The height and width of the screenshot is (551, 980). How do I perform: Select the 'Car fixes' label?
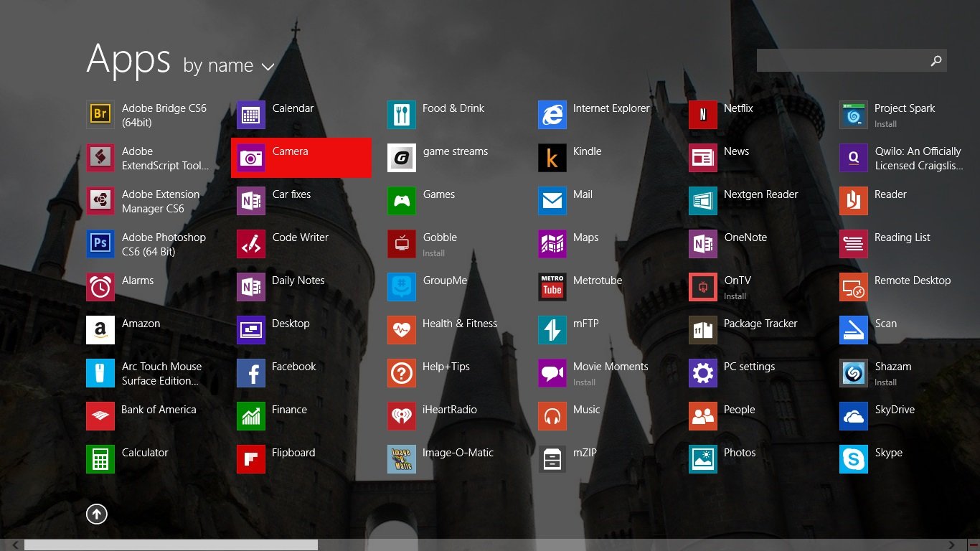point(291,194)
